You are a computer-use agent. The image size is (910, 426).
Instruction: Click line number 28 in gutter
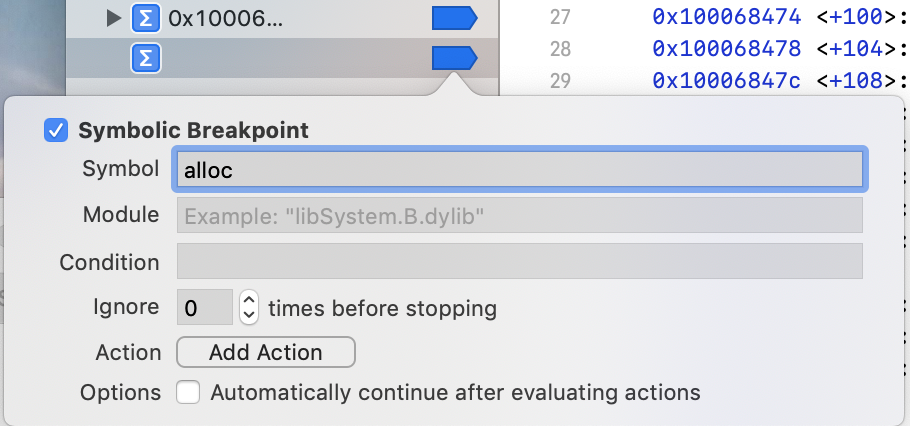(559, 49)
